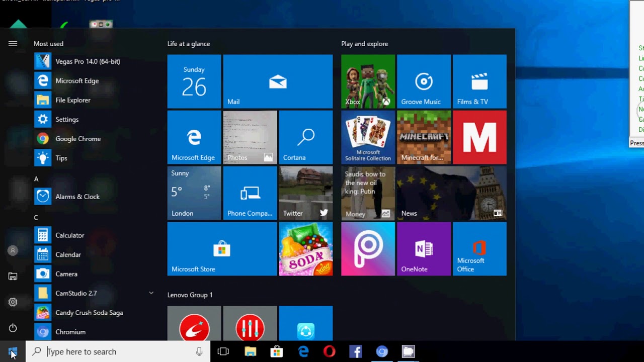Click the Windows Start button

coord(13,351)
